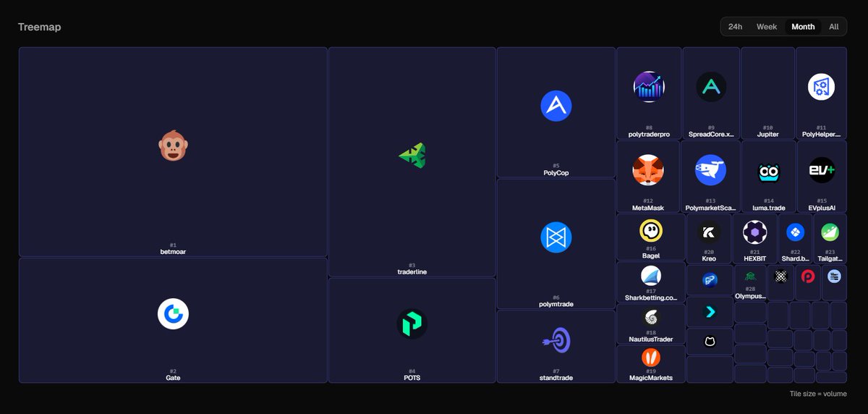Click the light blue lines tile icon
This screenshot has width=868, height=414.
(x=834, y=276)
